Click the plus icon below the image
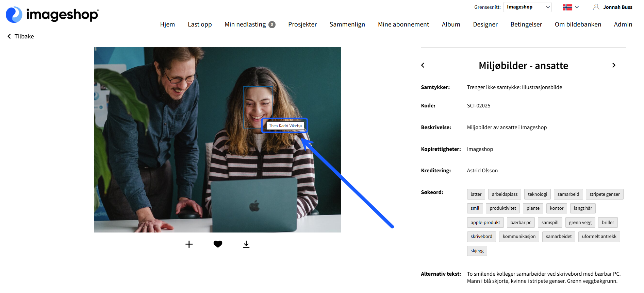 (x=189, y=244)
